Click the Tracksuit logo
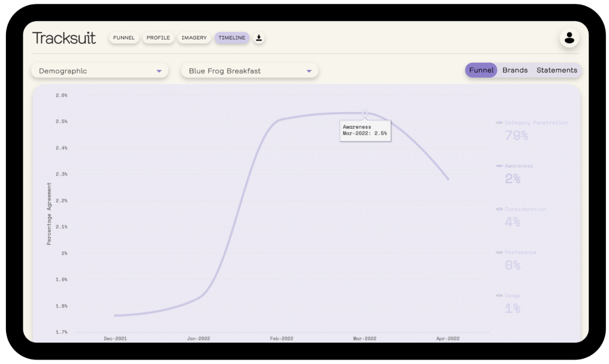 (64, 38)
